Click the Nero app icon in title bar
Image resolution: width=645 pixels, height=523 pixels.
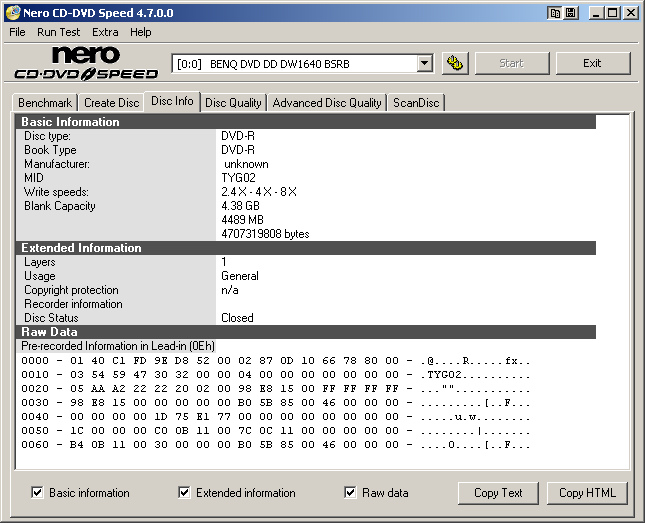[x=12, y=13]
